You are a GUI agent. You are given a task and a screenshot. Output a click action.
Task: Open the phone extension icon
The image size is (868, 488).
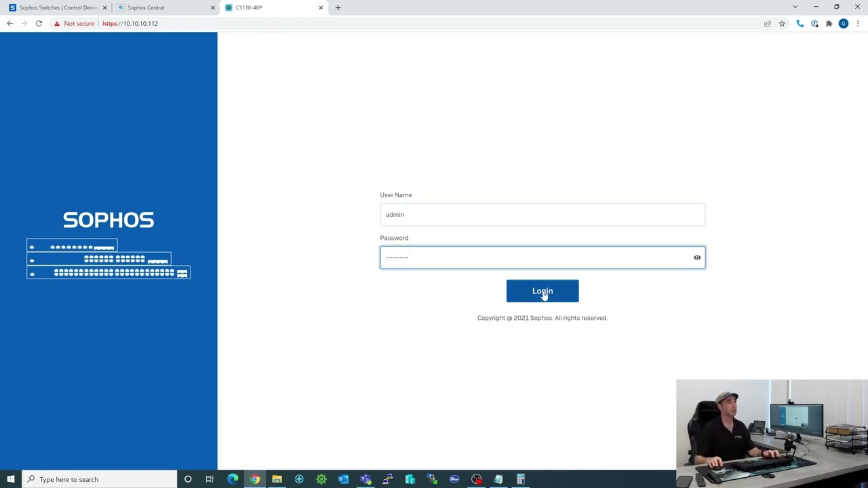[x=800, y=24]
